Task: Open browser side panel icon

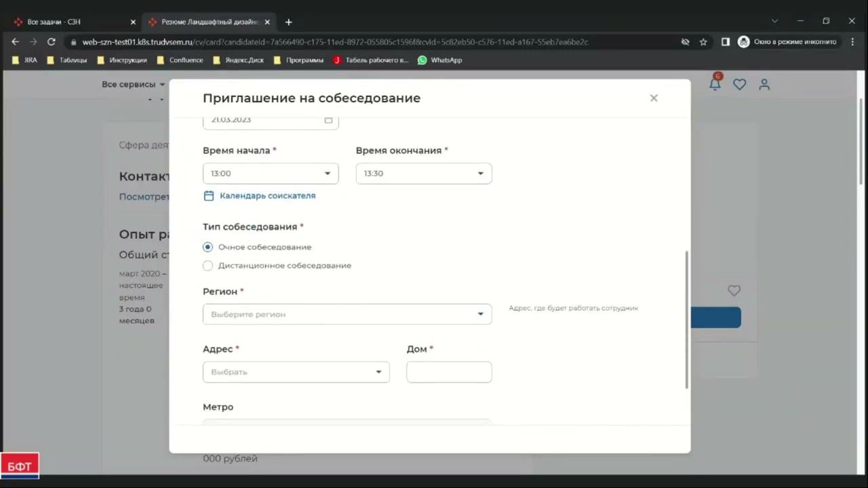Action: click(725, 42)
